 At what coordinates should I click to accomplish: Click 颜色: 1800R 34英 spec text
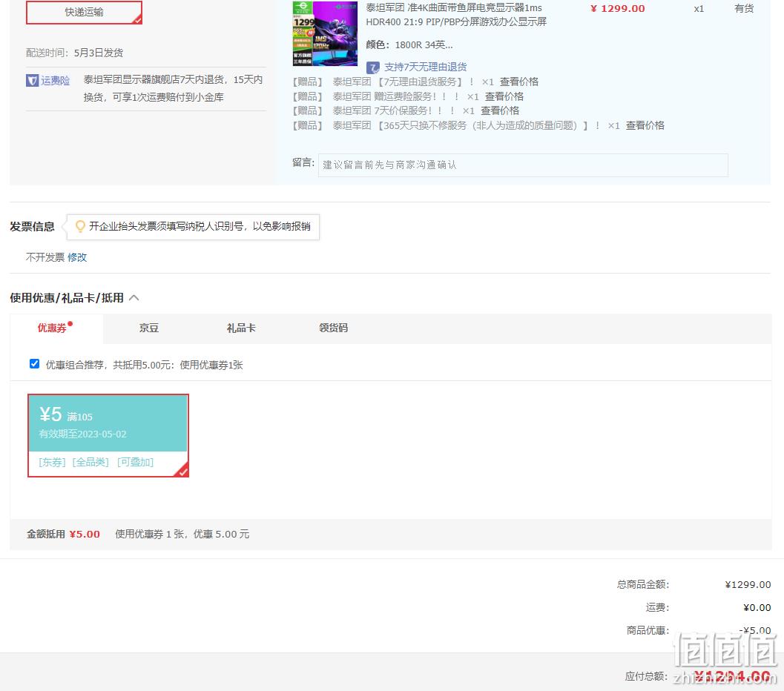coord(409,45)
